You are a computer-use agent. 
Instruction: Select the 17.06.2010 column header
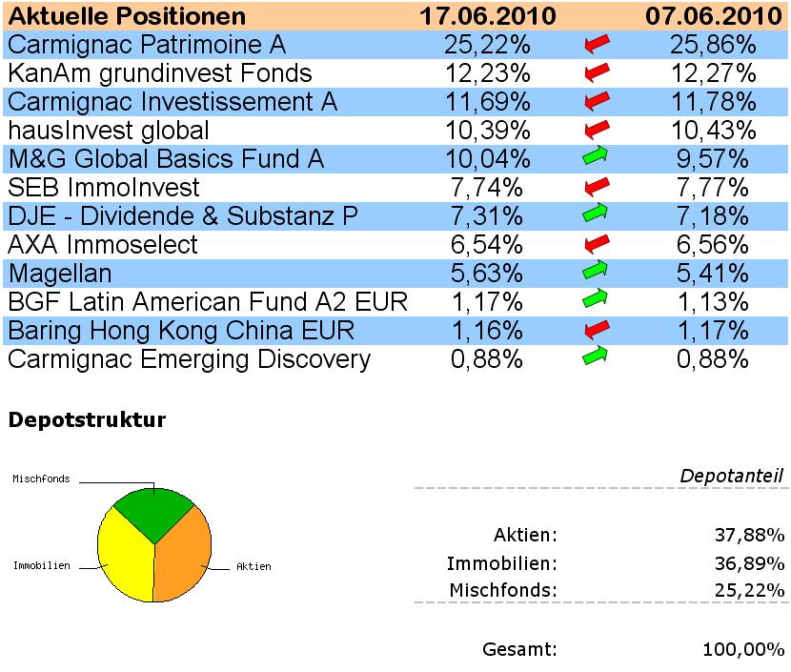click(x=488, y=16)
